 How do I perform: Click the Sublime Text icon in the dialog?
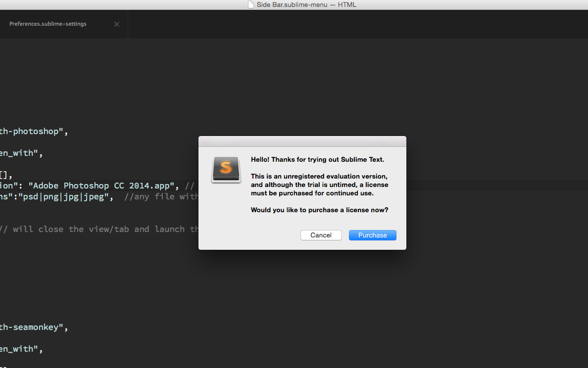click(226, 170)
